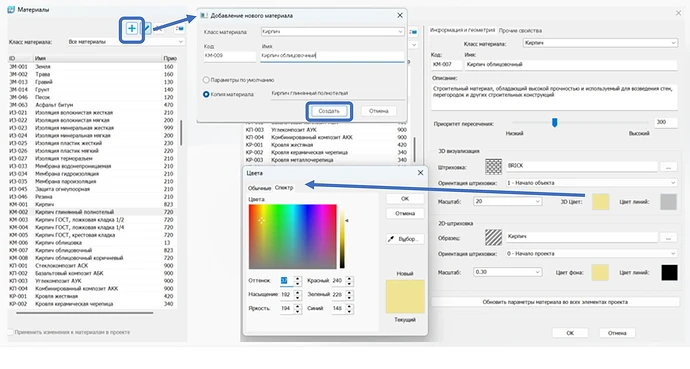This screenshot has width=690, height=369.
Task: Click the 3D штриховка BRICK pattern thumbnail
Action: tap(493, 166)
